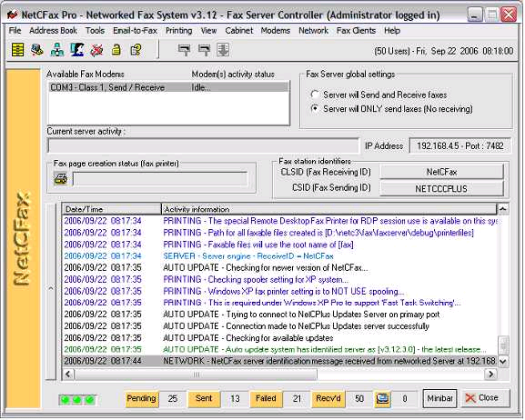Select the 'Trying to connect to NetCPlus' row
The height and width of the screenshot is (420, 525).
click(280, 315)
